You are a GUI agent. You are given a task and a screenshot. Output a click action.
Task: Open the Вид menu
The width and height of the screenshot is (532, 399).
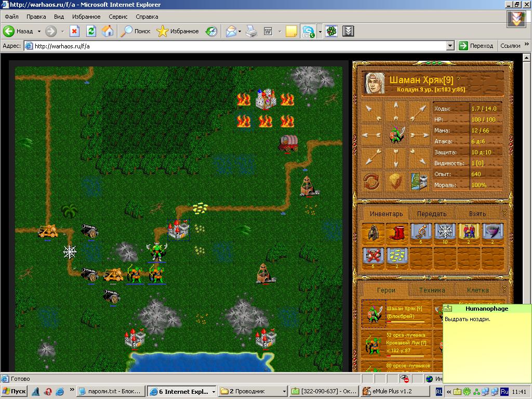coord(59,17)
